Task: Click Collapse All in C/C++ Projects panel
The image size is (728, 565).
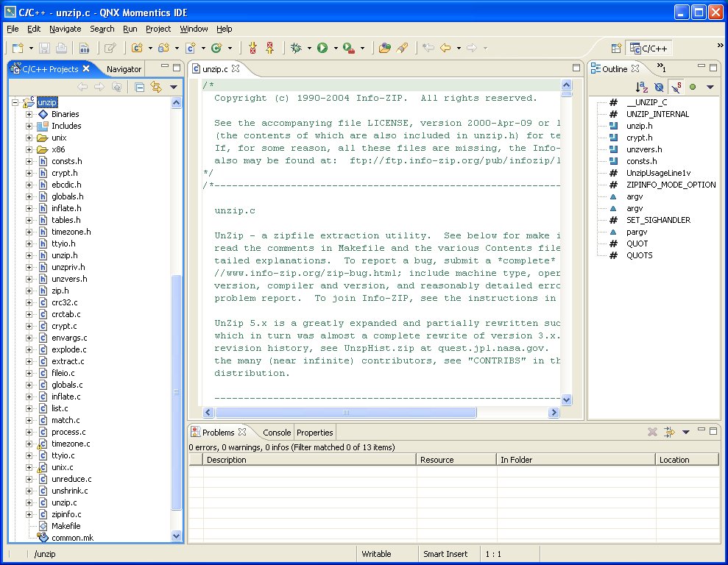Action: 140,88
